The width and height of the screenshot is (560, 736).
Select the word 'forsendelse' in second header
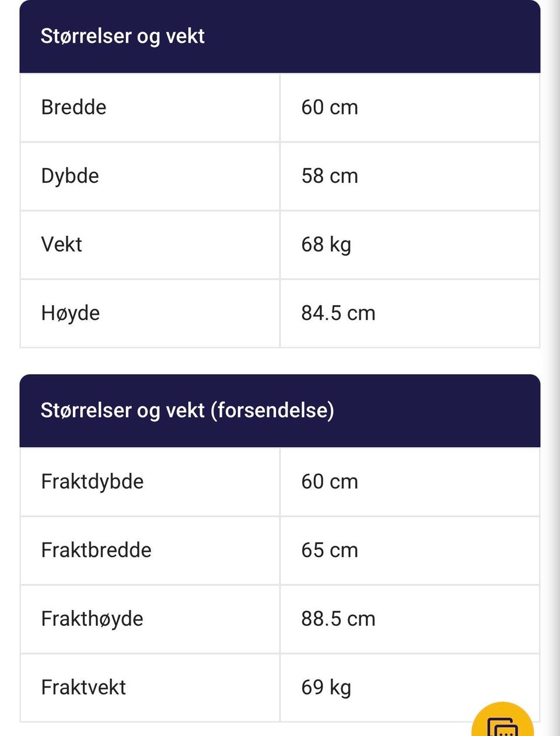pos(272,410)
